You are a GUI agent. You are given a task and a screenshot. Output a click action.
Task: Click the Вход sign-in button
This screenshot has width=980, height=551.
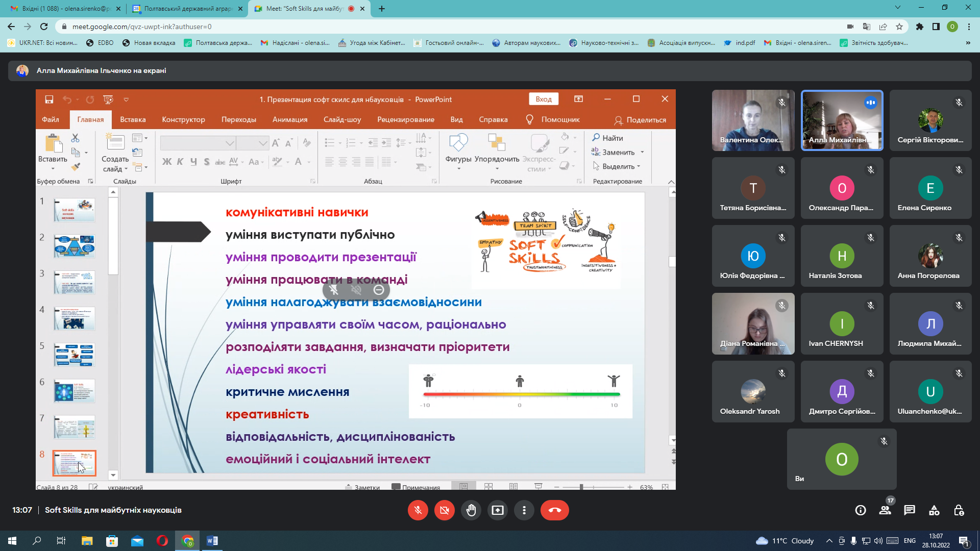pos(544,99)
